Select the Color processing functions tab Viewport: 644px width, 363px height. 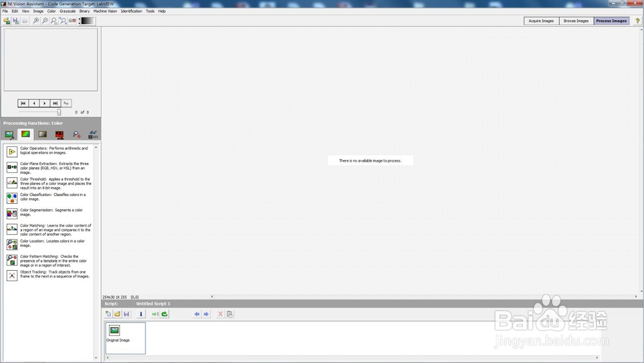[26, 134]
